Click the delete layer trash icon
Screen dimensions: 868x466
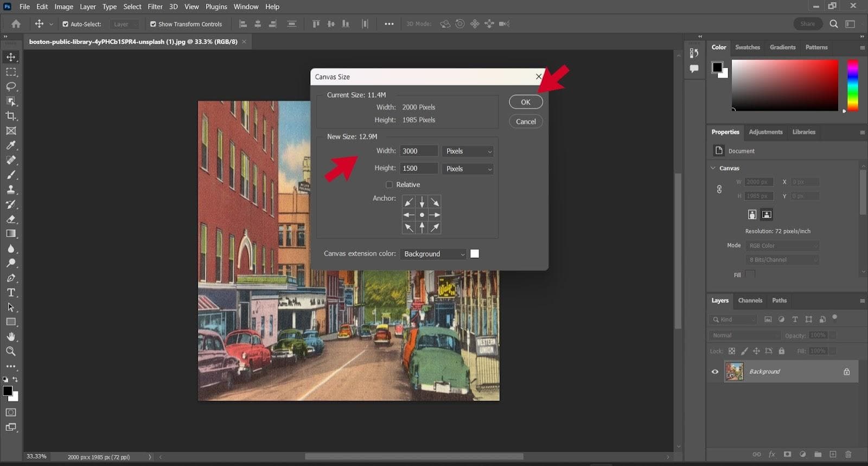[x=848, y=455]
